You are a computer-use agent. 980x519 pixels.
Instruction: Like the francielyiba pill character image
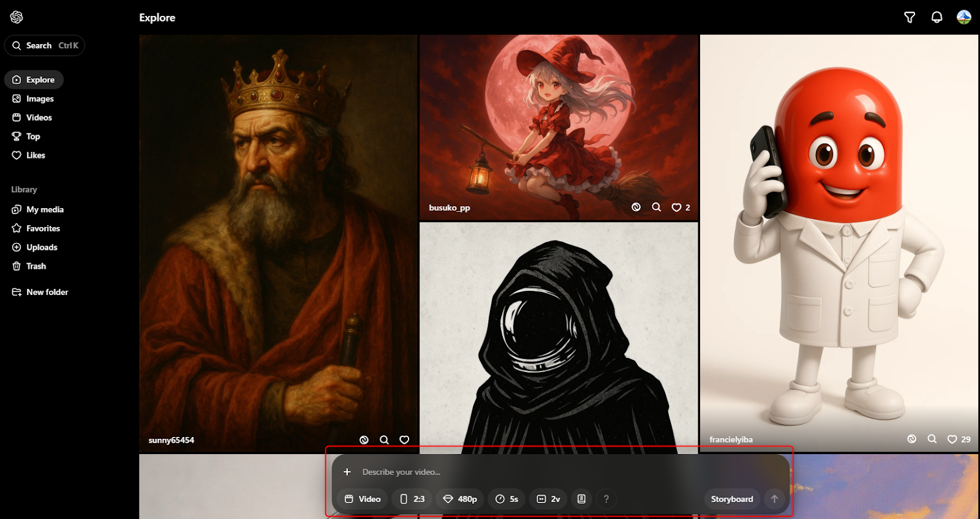[x=952, y=439]
